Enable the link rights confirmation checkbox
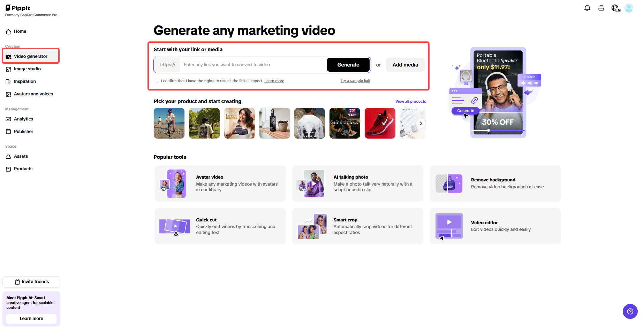Viewport: 644px width, 329px height. [157, 80]
